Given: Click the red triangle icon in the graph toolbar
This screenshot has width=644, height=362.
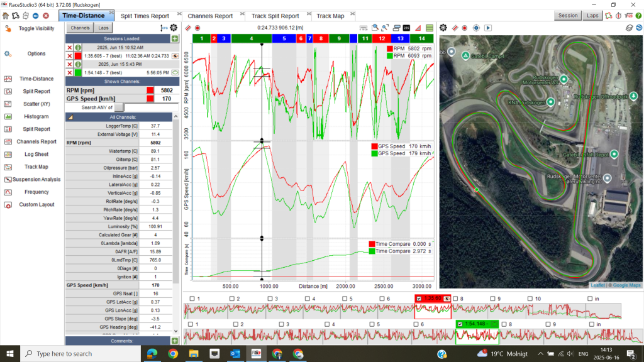Looking at the screenshot, I should pyautogui.click(x=418, y=28).
